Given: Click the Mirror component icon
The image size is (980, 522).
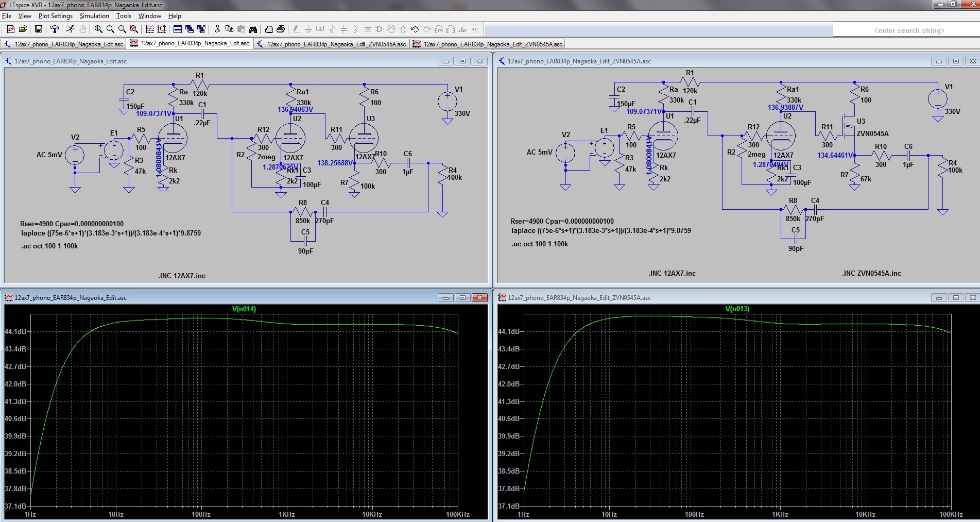Looking at the screenshot, I should pos(451,29).
